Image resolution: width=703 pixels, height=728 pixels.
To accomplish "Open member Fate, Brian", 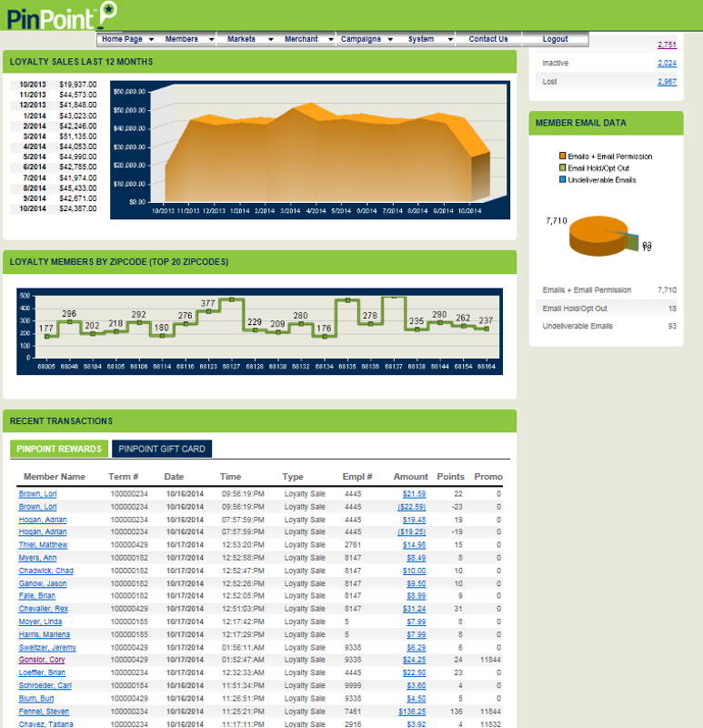I will (36, 596).
